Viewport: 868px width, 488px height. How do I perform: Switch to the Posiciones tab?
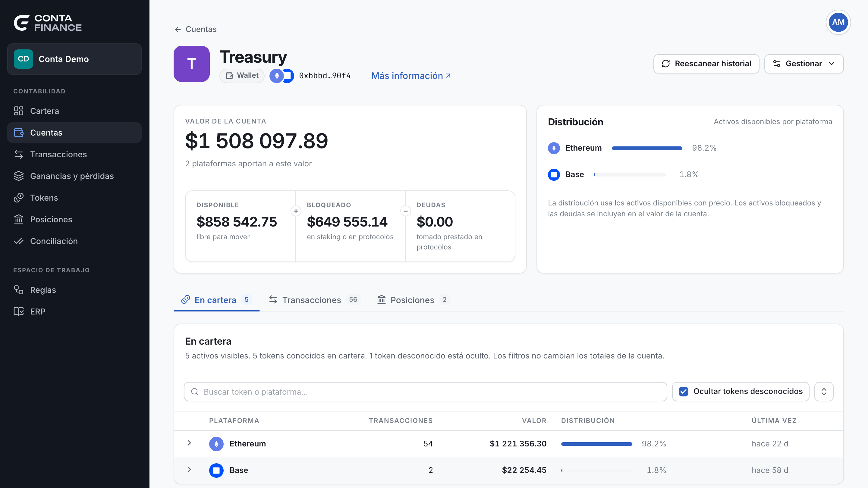tap(414, 300)
